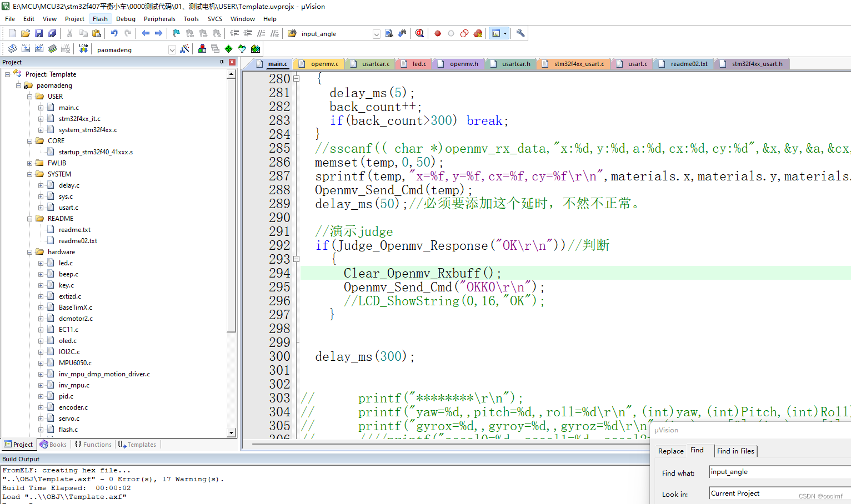851x504 pixels.
Task: Switch to the Replace tab in the Find dialog
Action: [x=670, y=451]
